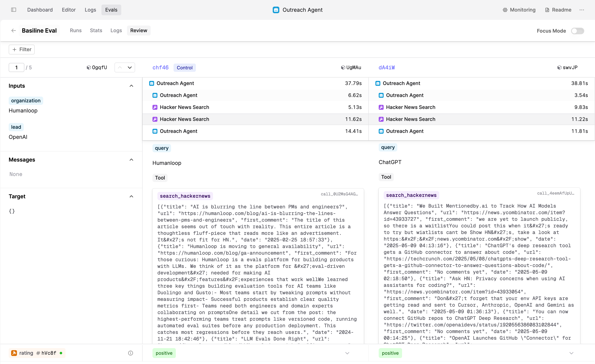595x364 pixels.
Task: Click the Monitoring gear icon
Action: click(505, 10)
